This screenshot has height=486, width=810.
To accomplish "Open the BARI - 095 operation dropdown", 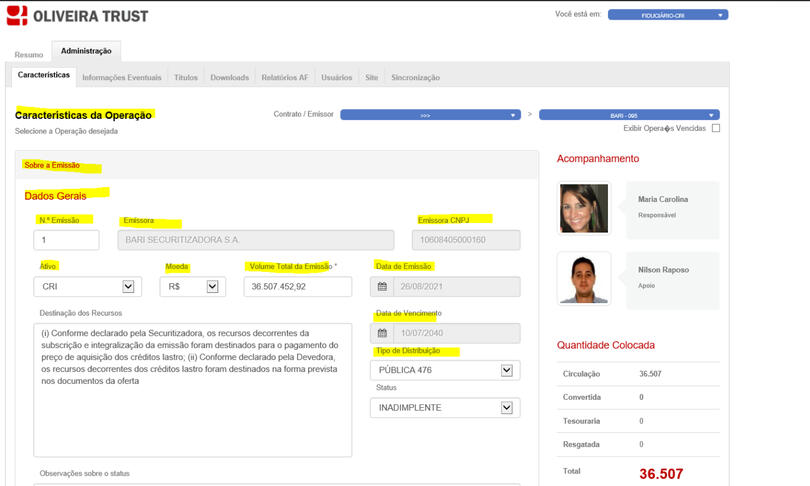I will (629, 115).
